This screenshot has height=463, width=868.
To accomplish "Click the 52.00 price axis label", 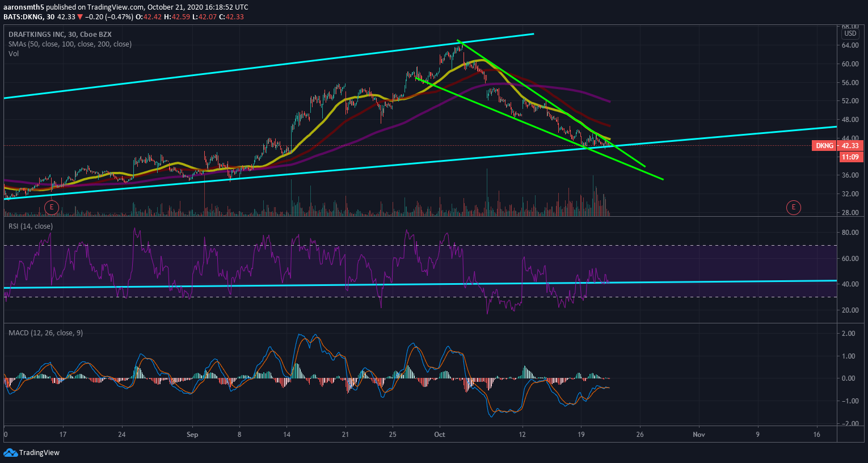I will tap(850, 101).
